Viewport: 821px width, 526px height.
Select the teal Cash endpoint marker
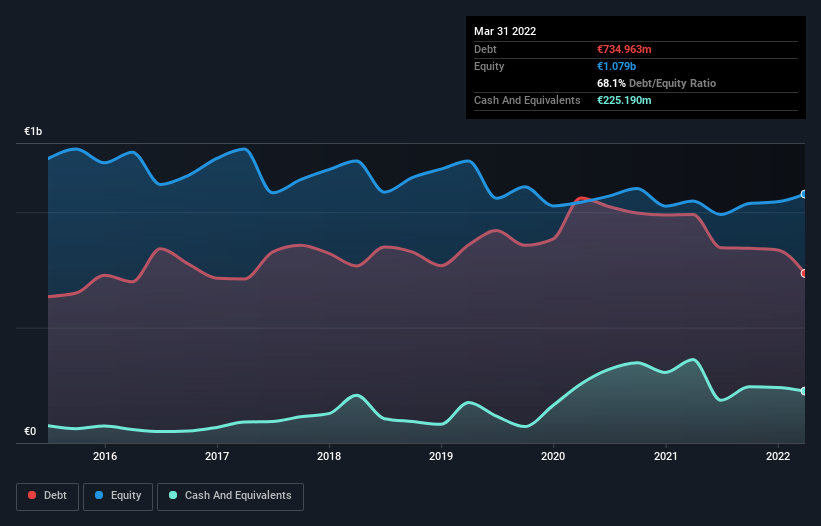click(804, 391)
